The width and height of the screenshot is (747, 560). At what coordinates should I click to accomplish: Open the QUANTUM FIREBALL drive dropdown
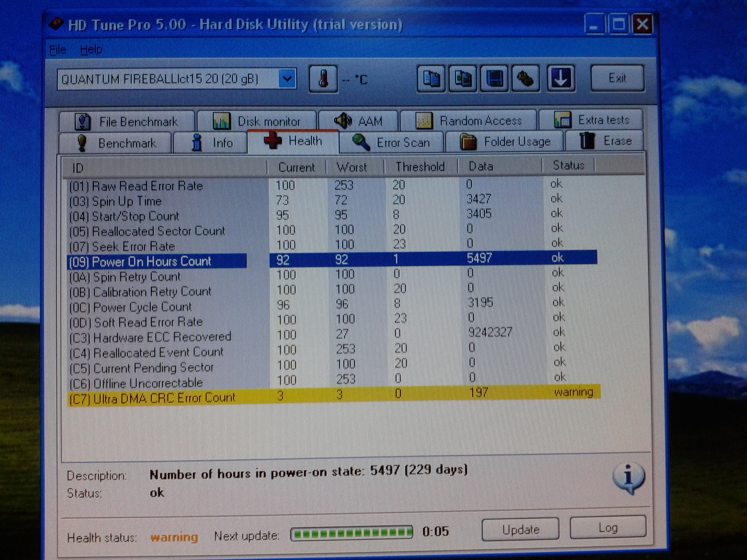pyautogui.click(x=287, y=79)
